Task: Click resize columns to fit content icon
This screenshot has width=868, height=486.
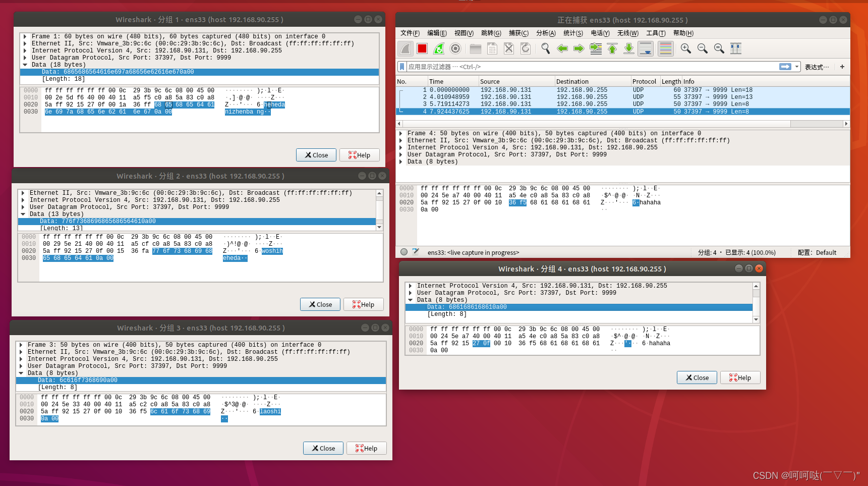Action: pyautogui.click(x=736, y=48)
